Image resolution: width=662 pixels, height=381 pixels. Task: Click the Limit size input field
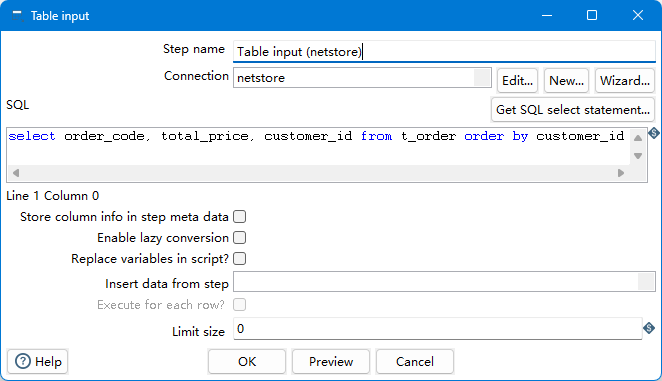click(437, 329)
